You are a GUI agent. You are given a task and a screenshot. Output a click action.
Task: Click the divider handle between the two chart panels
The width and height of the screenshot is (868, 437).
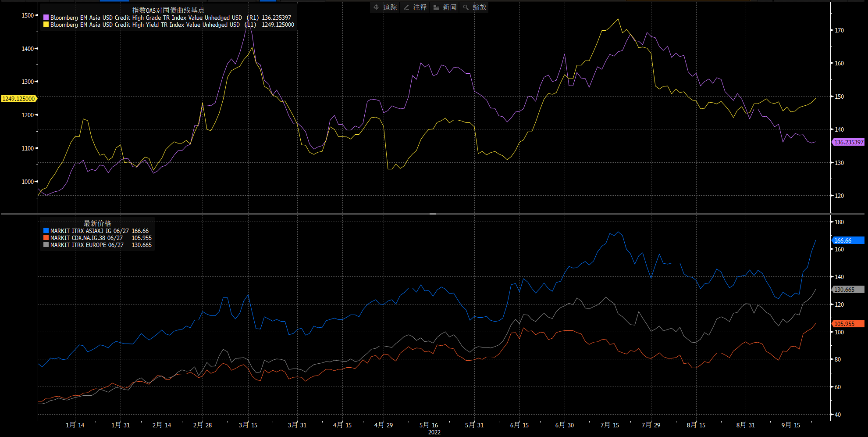click(433, 214)
